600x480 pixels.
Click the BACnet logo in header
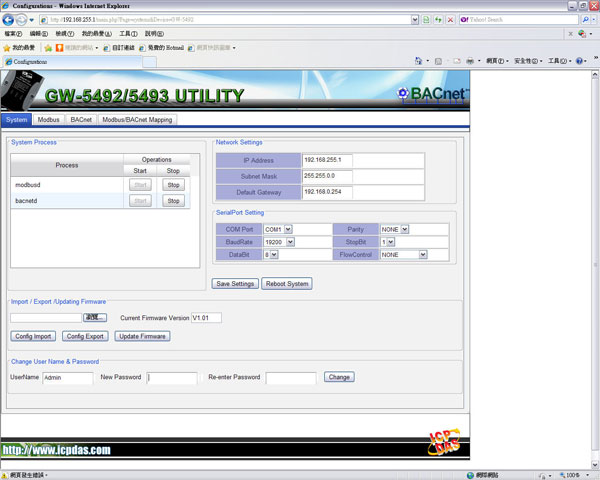pos(431,96)
